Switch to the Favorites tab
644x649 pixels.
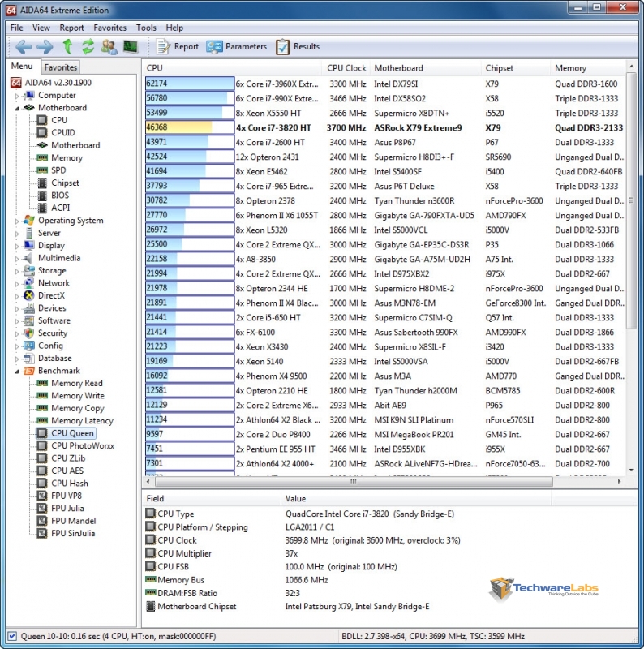pos(61,67)
